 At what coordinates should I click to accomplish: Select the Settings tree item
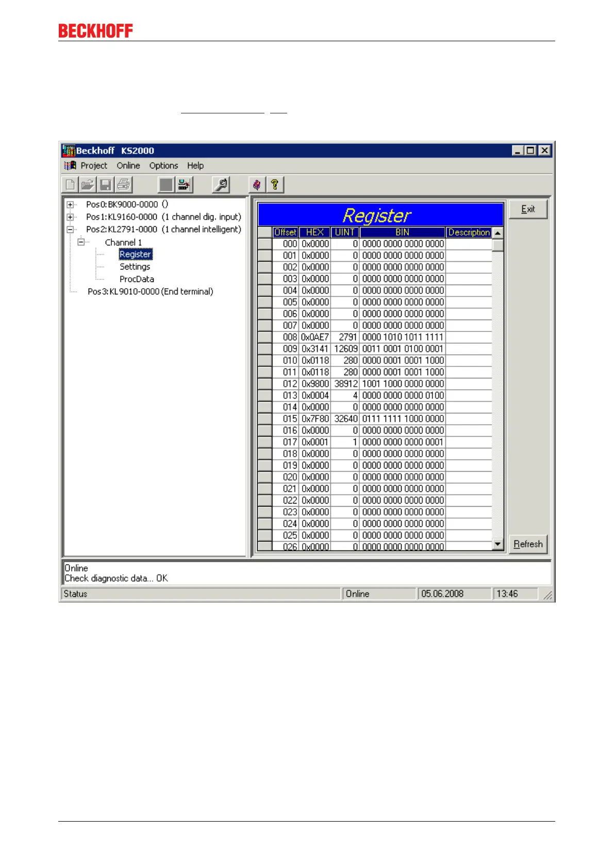click(x=135, y=266)
